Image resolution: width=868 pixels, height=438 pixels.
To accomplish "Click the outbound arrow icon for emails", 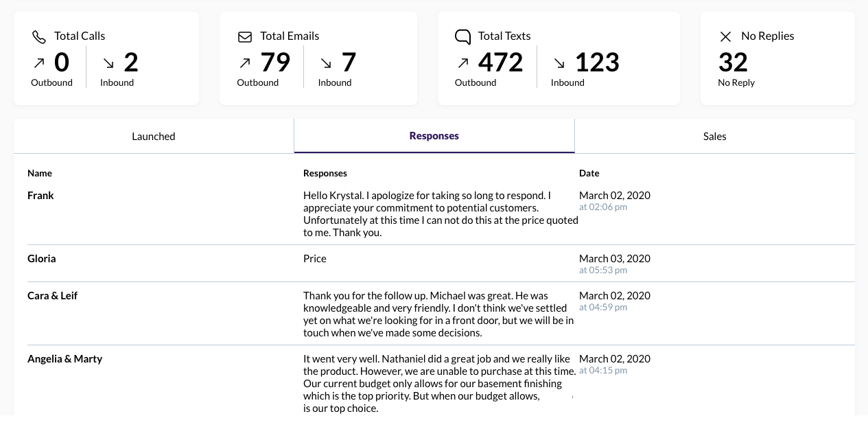I will point(245,63).
